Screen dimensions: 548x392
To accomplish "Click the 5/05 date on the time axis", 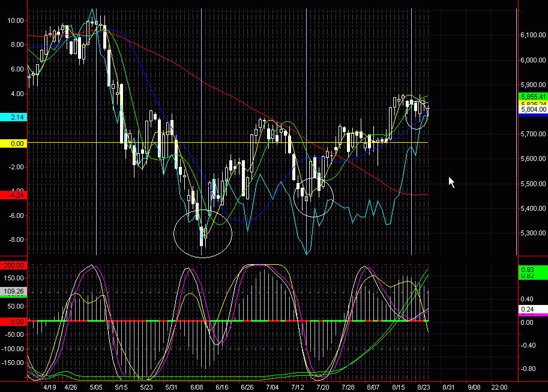I will coord(95,387).
